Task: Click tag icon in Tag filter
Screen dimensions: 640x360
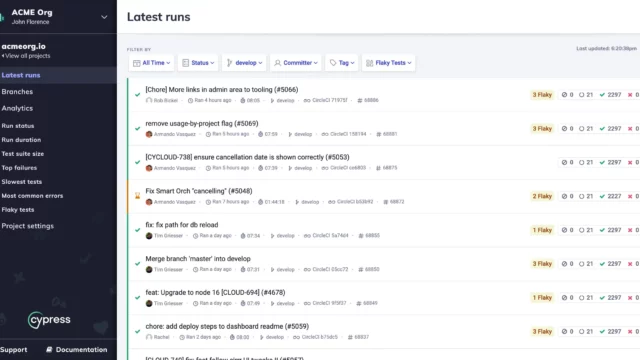Action: click(x=333, y=63)
